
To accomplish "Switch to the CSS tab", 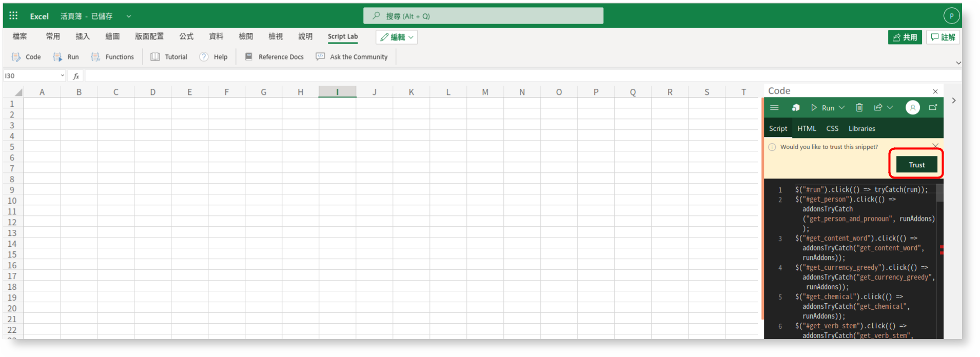I will tap(832, 129).
